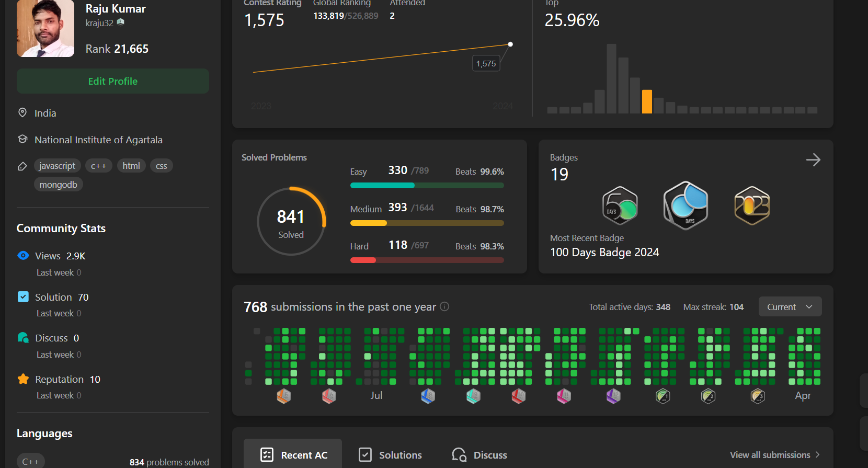Click Raju Kumar's profile photo
Screen dimensions: 868x468
45,28
